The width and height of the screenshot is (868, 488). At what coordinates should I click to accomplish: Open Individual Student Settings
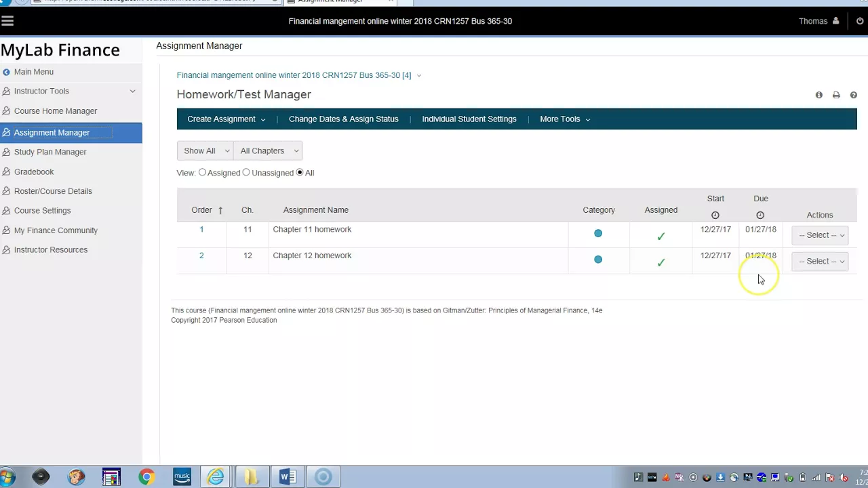tap(469, 119)
